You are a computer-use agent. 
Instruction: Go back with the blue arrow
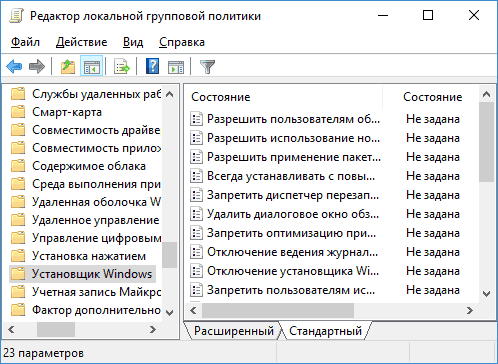pyautogui.click(x=14, y=66)
